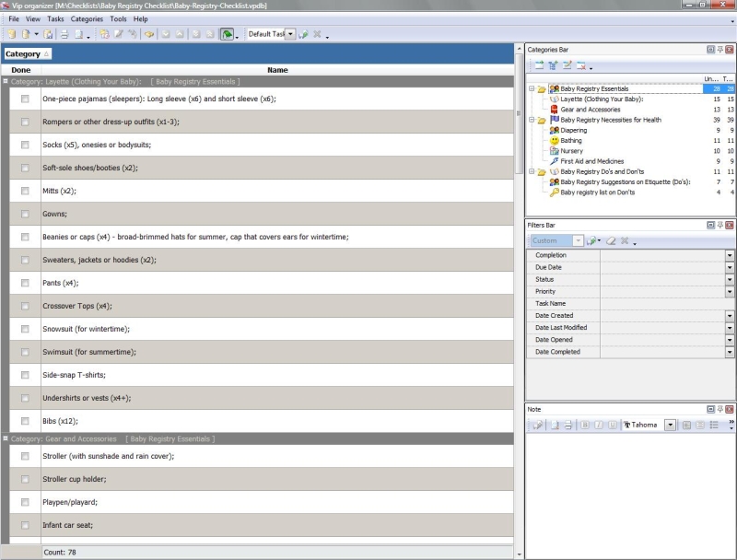Open the Priority filter dropdown

[x=730, y=291]
